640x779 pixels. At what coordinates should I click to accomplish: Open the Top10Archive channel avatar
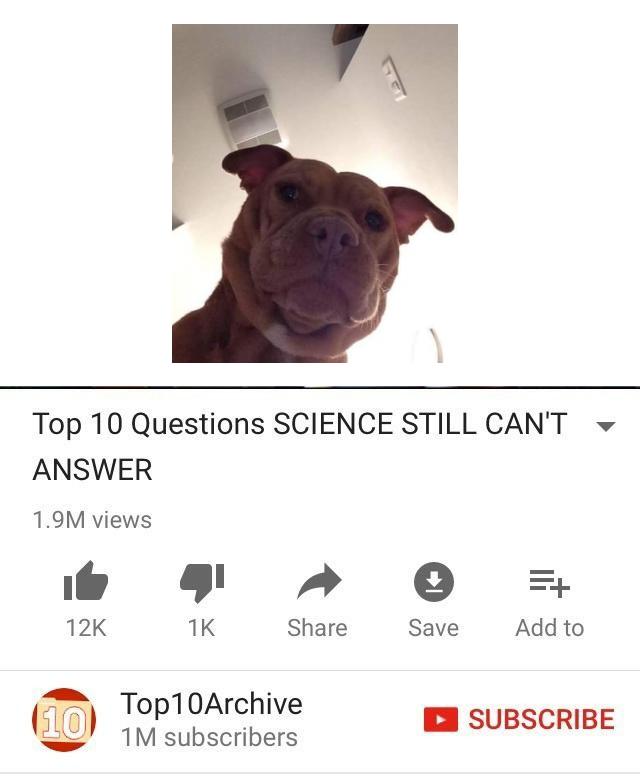click(x=64, y=720)
